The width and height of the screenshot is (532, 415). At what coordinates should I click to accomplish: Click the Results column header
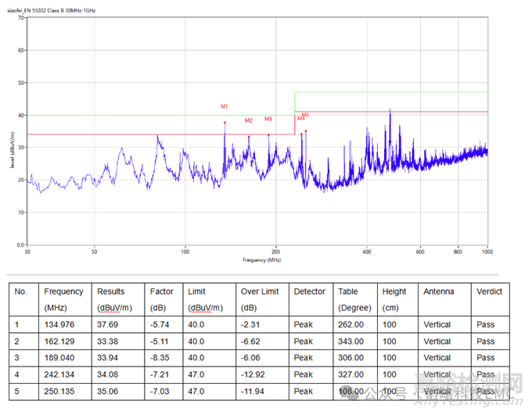click(x=110, y=292)
